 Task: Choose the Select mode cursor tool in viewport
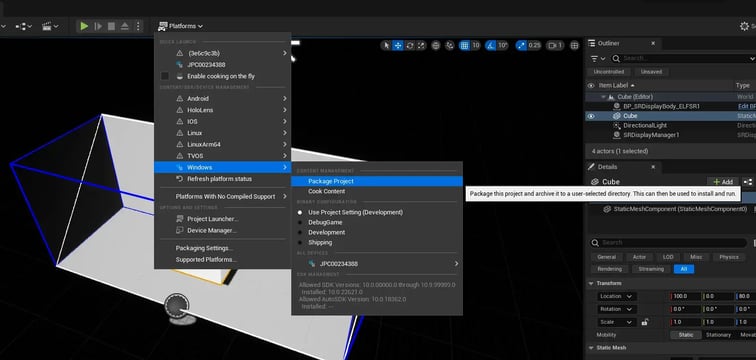386,45
